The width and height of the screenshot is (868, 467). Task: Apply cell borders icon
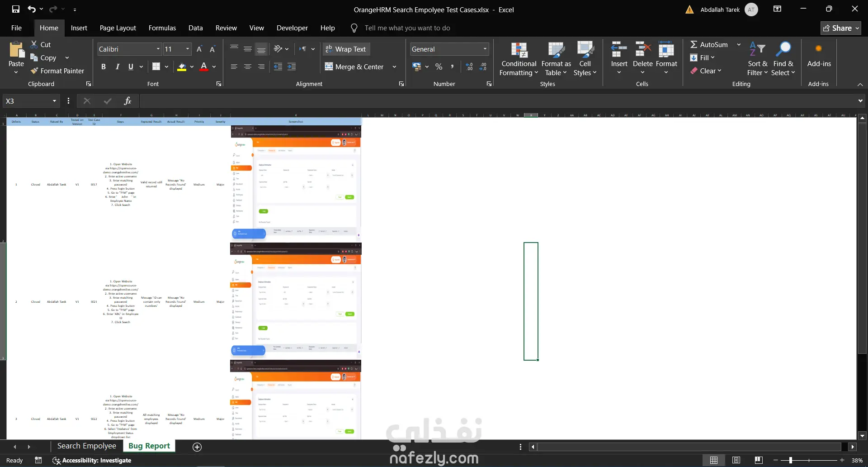click(x=156, y=67)
